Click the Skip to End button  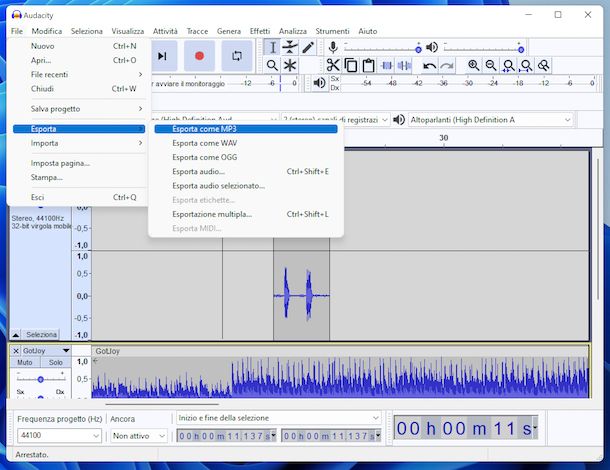pos(163,56)
